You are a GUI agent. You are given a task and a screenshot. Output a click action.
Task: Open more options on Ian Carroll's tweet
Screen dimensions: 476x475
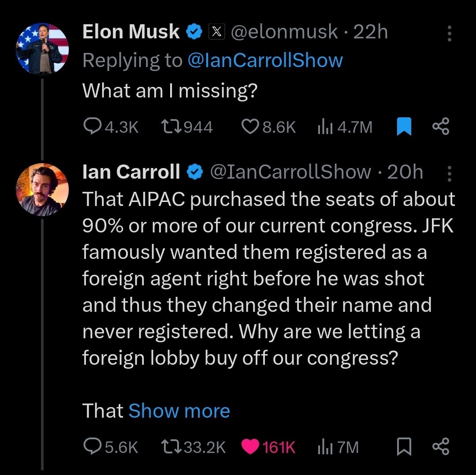click(450, 174)
